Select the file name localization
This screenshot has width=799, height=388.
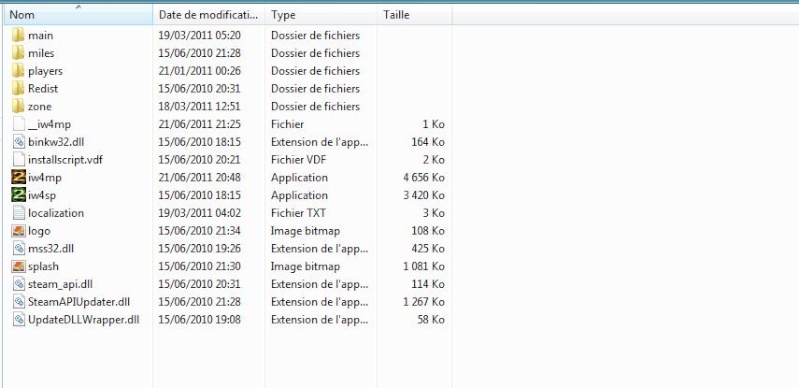(x=56, y=213)
